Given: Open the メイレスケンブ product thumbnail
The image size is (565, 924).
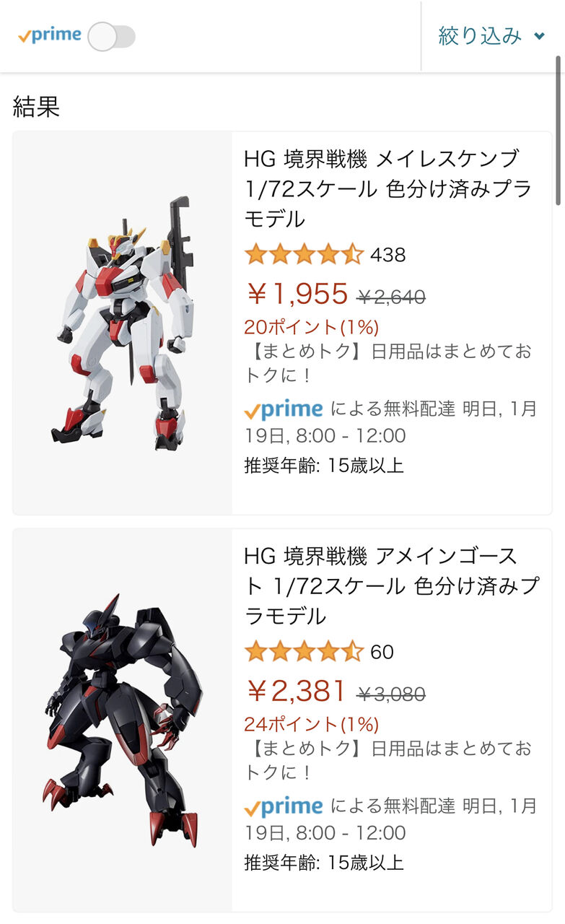Looking at the screenshot, I should click(x=123, y=323).
